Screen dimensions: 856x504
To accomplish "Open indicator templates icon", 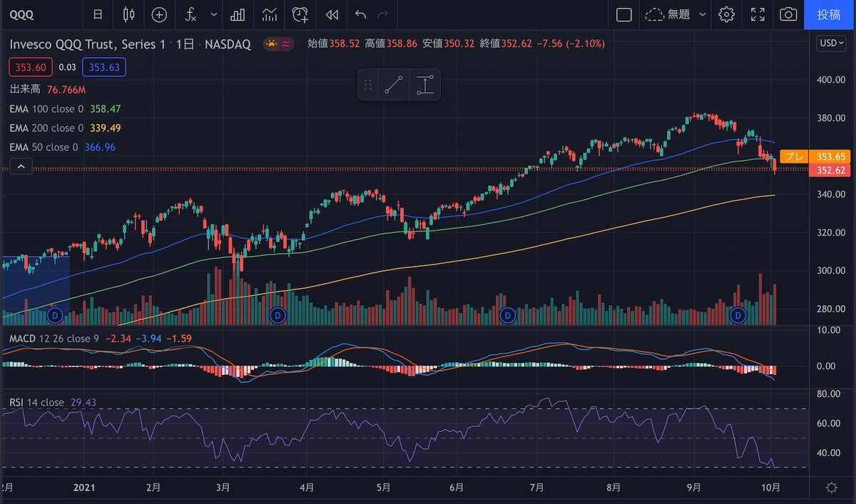I will pos(270,14).
